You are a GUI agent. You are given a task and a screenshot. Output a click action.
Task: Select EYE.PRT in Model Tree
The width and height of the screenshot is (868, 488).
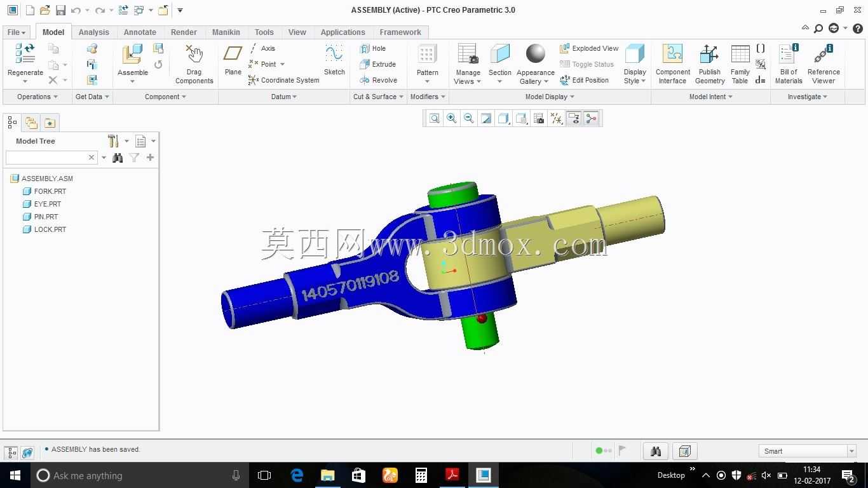[x=42, y=204]
